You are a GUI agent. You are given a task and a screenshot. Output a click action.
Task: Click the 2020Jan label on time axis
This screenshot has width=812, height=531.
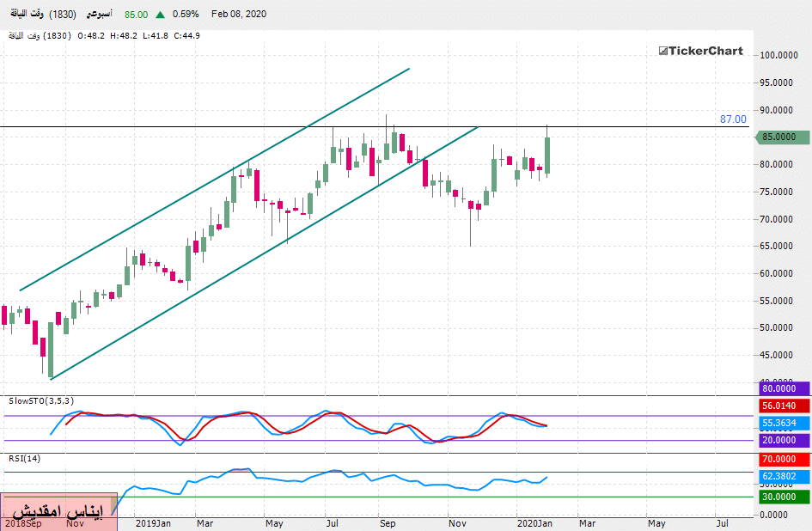[x=534, y=522]
